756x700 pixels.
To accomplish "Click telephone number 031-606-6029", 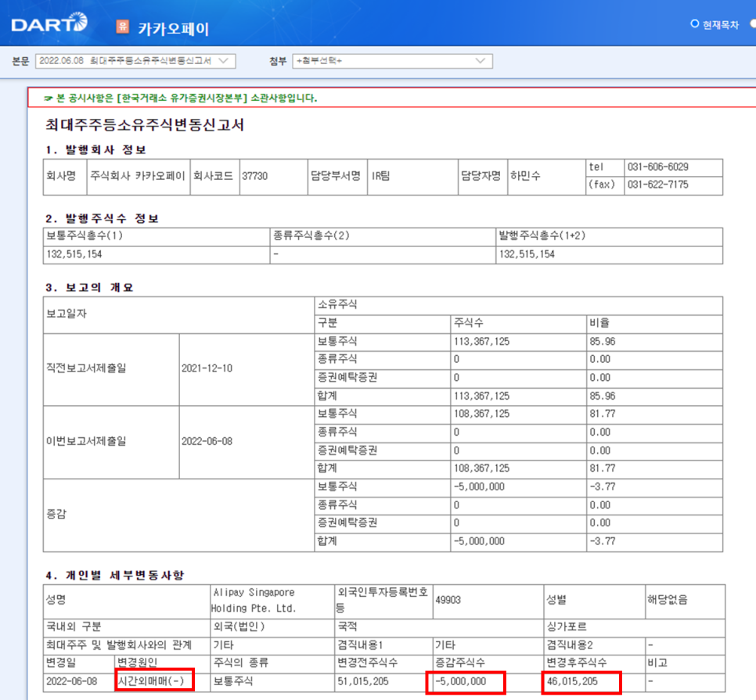I will (x=657, y=167).
